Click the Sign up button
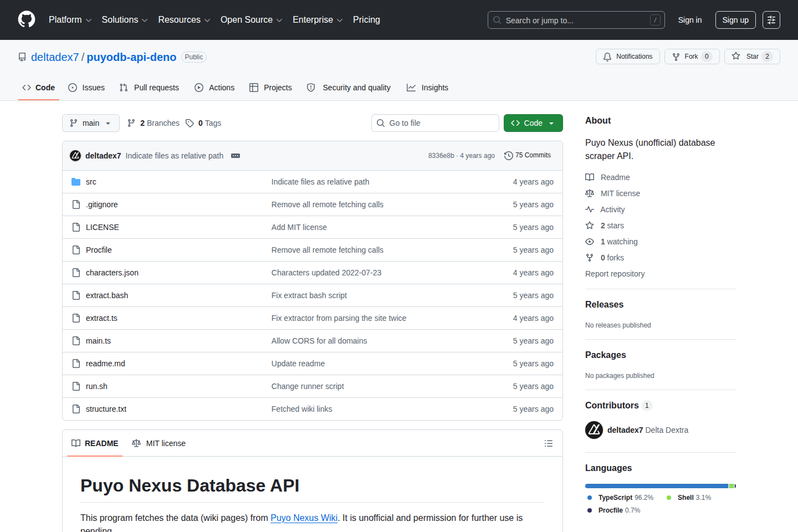The height and width of the screenshot is (532, 798). point(735,20)
